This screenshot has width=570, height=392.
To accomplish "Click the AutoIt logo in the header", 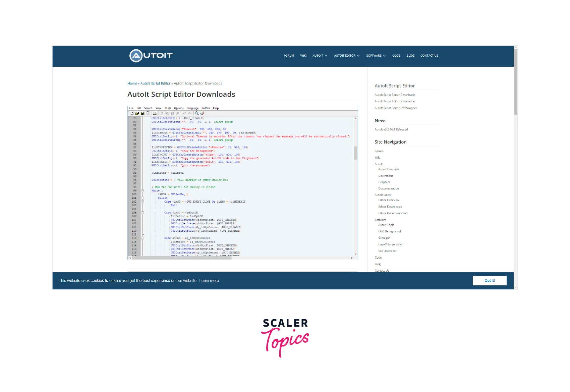I will point(151,56).
